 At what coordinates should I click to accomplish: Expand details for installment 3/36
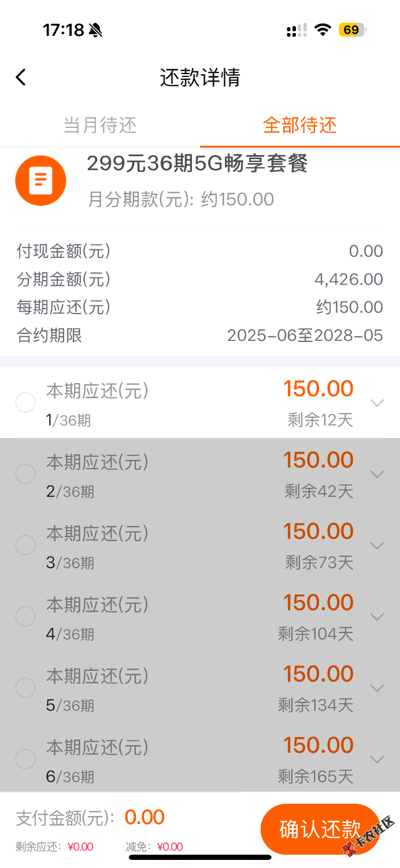pos(377,545)
